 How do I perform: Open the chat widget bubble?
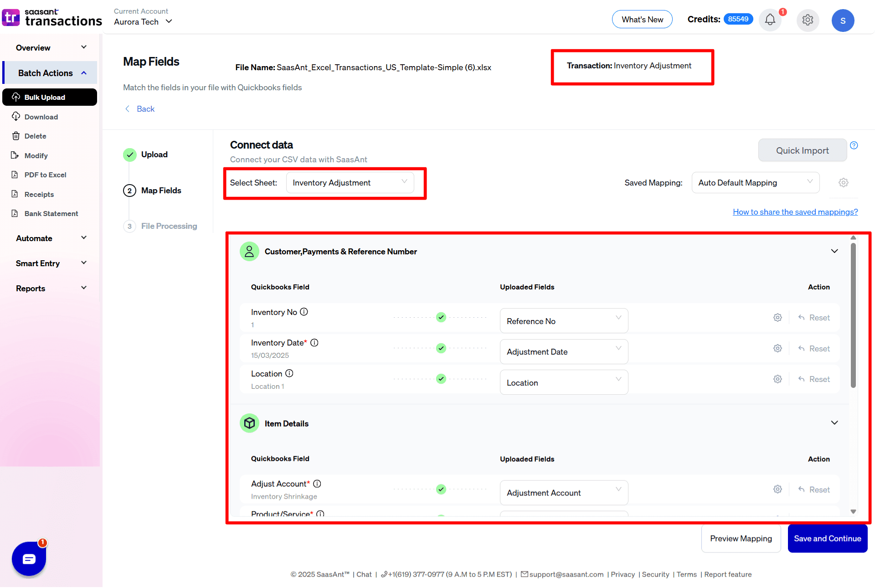coord(29,558)
